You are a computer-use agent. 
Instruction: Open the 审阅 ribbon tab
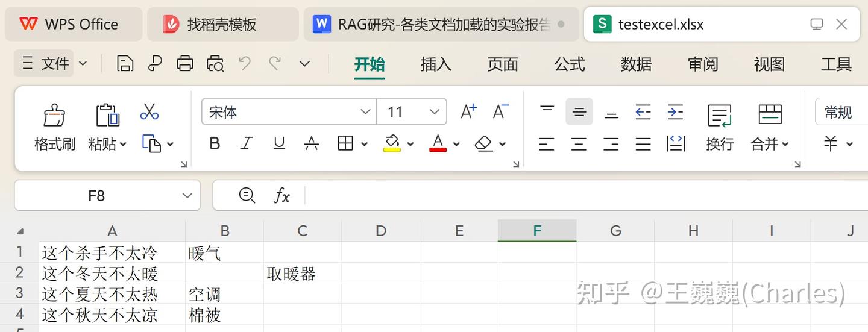pyautogui.click(x=703, y=64)
